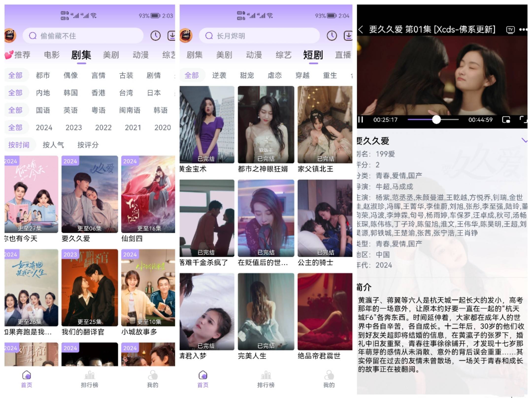
Task: Select 动漫 tab in the left screen
Action: pos(141,55)
